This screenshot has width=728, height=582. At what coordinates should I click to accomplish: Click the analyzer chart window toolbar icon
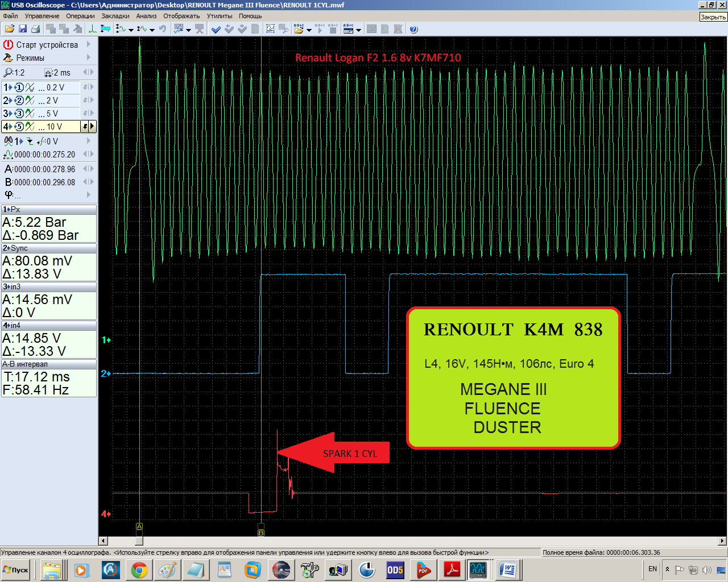click(179, 28)
